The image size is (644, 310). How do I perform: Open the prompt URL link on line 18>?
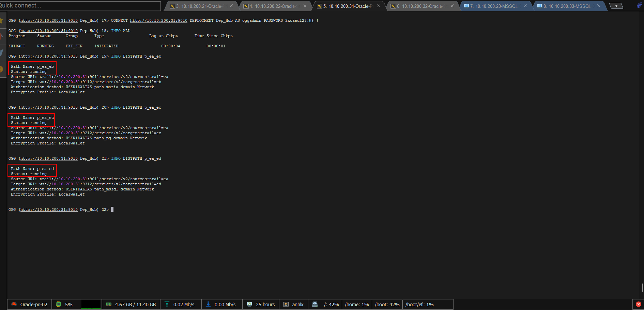coord(49,31)
